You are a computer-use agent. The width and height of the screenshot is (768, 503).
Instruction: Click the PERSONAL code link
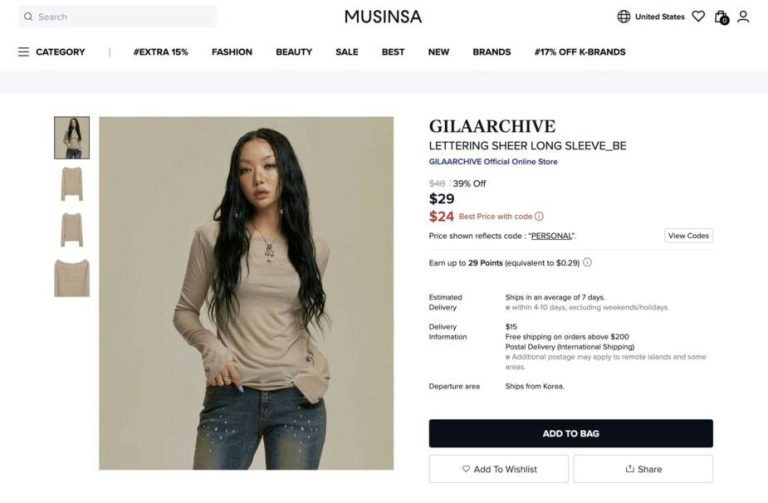pyautogui.click(x=552, y=236)
